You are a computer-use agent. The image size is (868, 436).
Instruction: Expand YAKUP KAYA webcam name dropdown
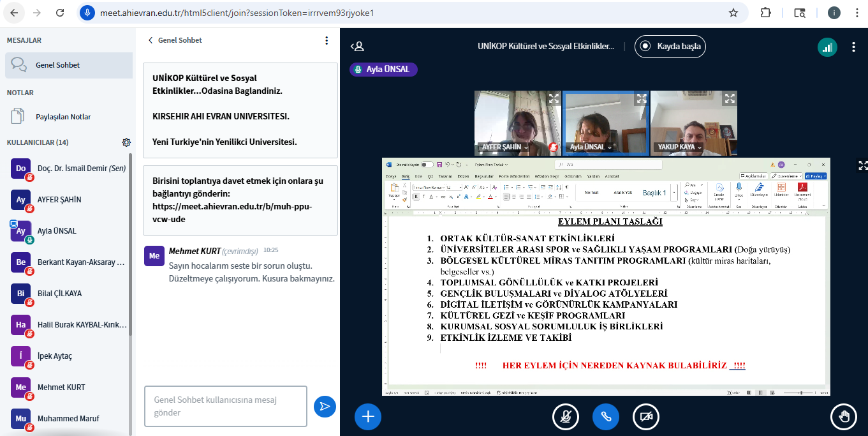click(x=700, y=147)
